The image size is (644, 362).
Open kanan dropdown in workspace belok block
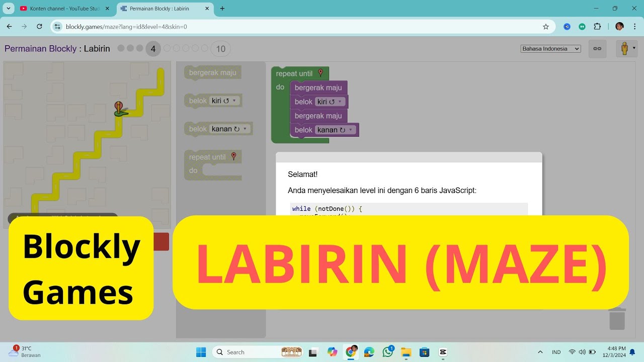pyautogui.click(x=335, y=130)
